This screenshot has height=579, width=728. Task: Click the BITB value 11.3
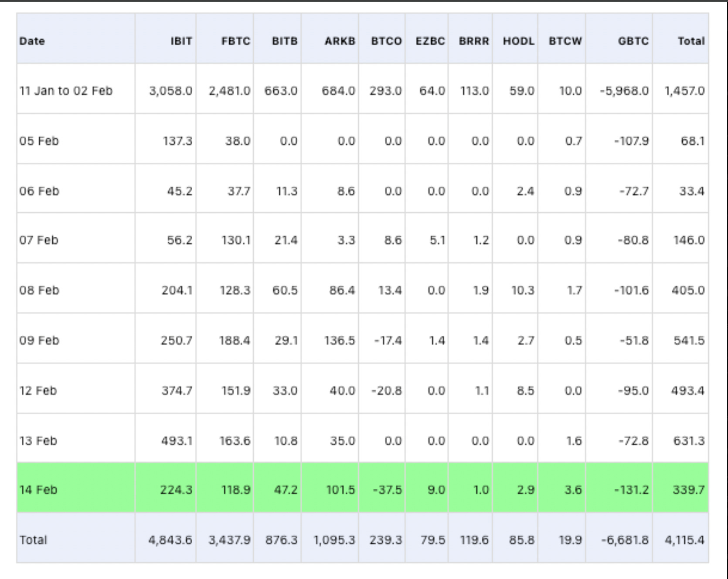click(x=286, y=191)
